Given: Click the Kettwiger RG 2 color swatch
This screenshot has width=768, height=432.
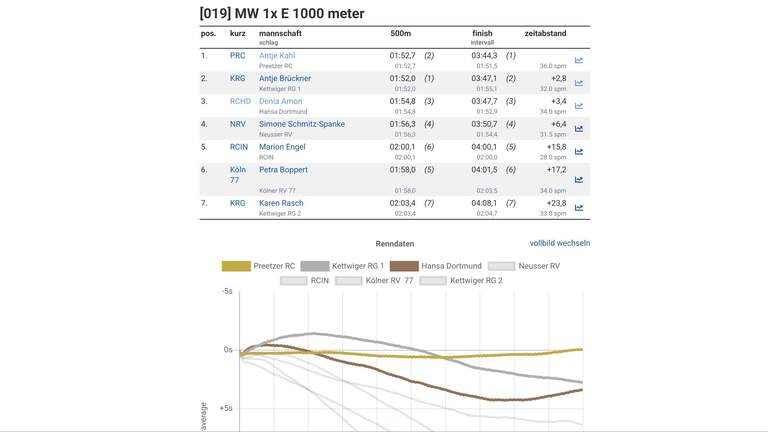Looking at the screenshot, I should [x=433, y=281].
